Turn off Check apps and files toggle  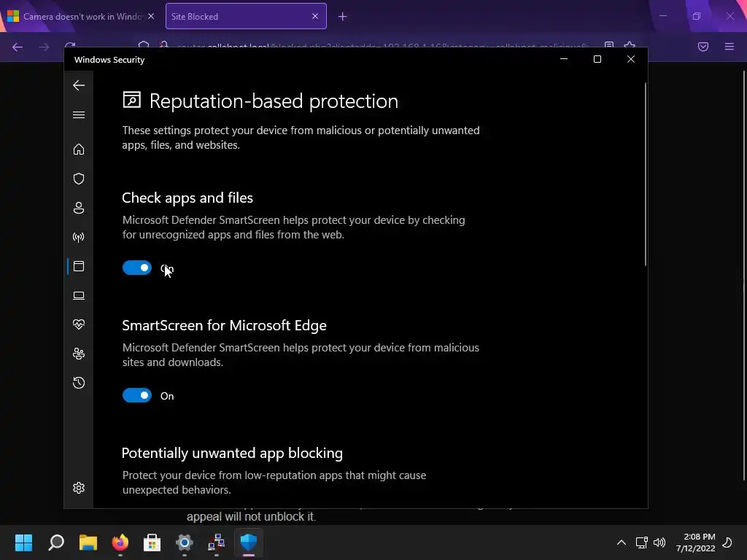[136, 268]
